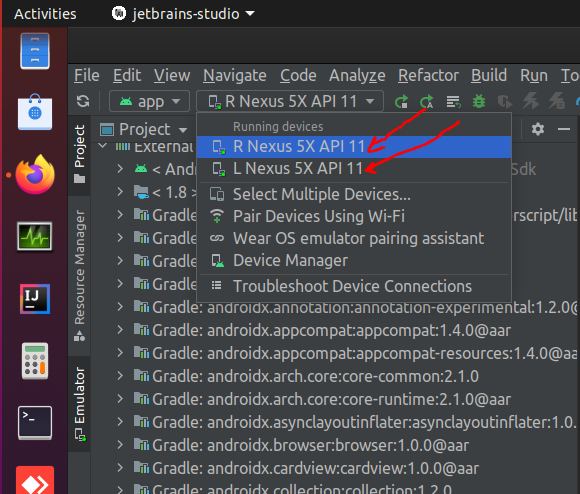The height and width of the screenshot is (494, 580).
Task: Click the green Debug bug icon
Action: pyautogui.click(x=479, y=101)
